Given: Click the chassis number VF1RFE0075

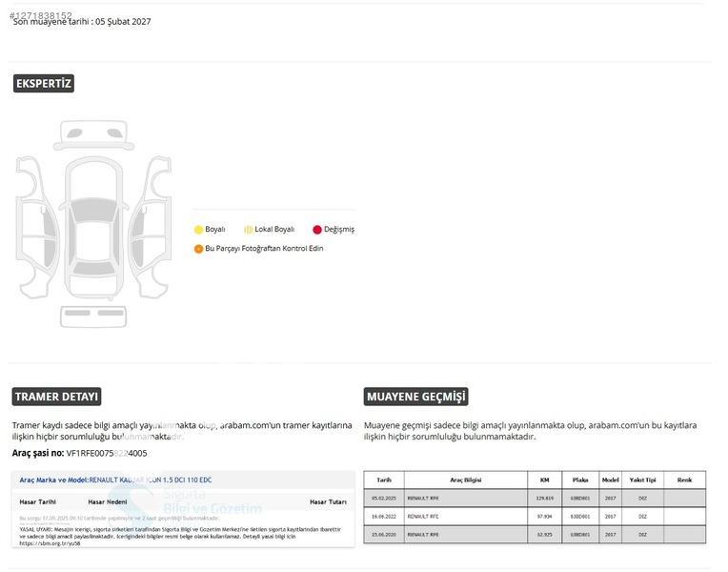Looking at the screenshot, I should [107, 453].
